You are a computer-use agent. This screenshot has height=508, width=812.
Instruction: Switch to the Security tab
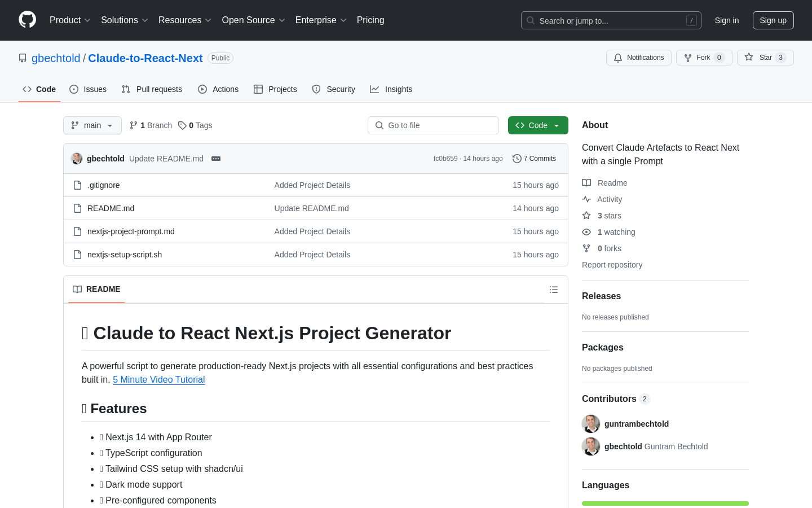pos(334,89)
